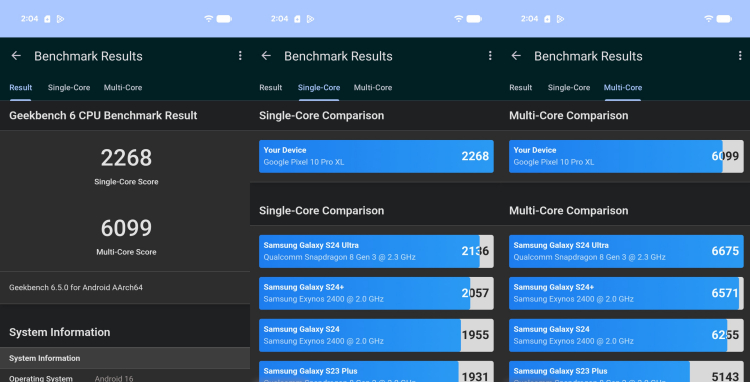
Task: Tap Galaxy S24+ multi-core bar 6571
Action: click(x=626, y=293)
